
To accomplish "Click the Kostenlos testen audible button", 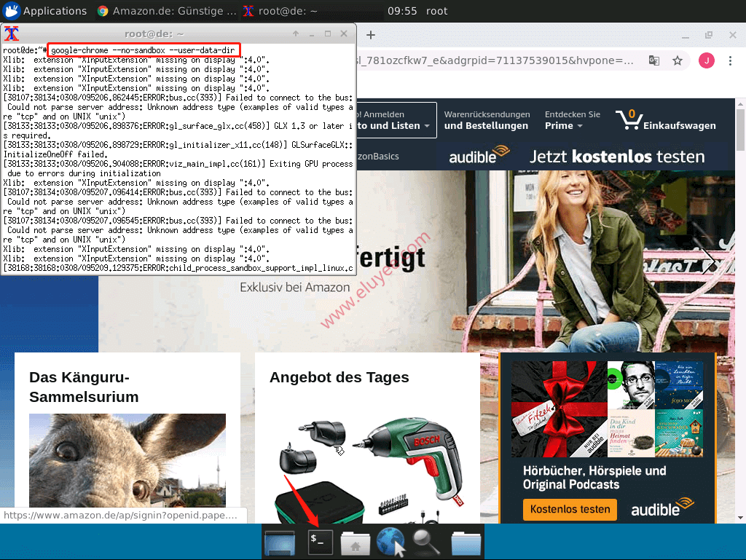I will 569,510.
